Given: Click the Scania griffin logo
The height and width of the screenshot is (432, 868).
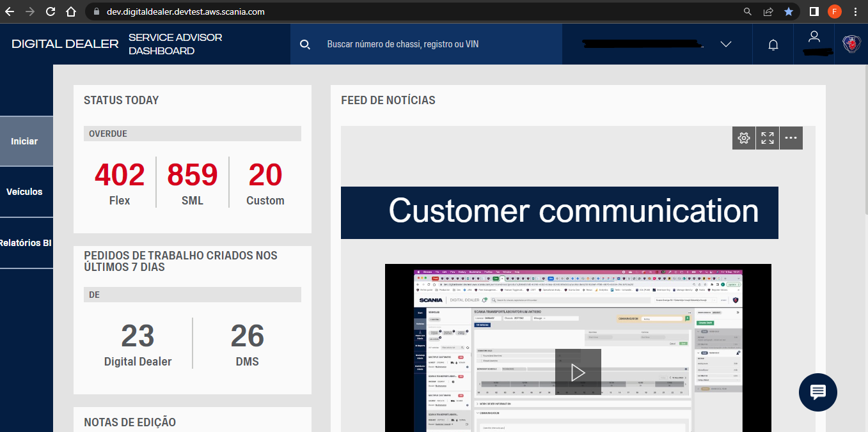Looking at the screenshot, I should tap(851, 44).
